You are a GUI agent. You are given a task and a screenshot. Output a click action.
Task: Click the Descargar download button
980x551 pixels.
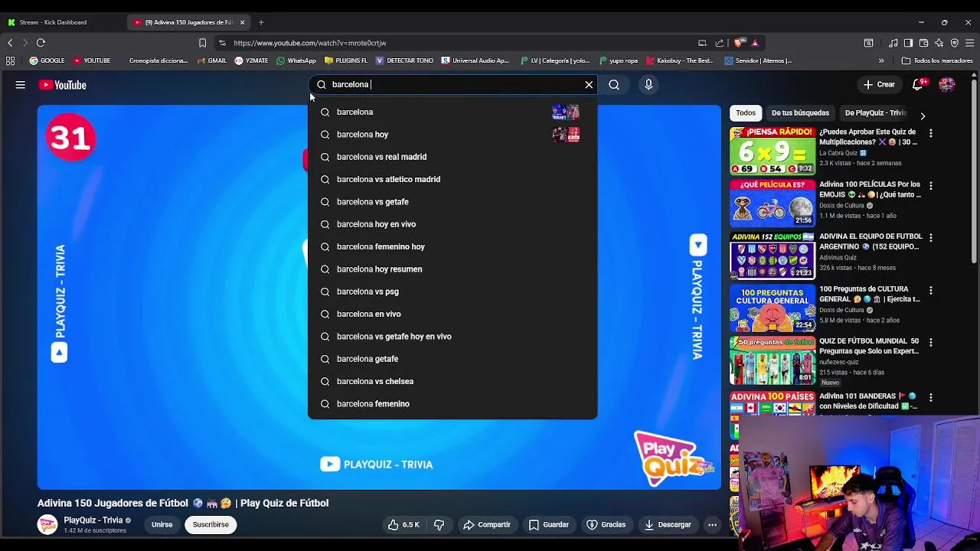[x=668, y=525]
